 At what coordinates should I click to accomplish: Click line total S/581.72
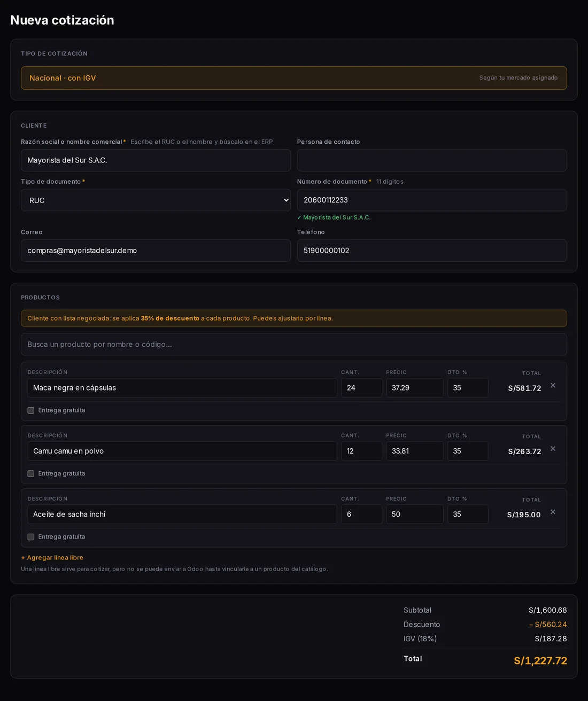click(524, 388)
